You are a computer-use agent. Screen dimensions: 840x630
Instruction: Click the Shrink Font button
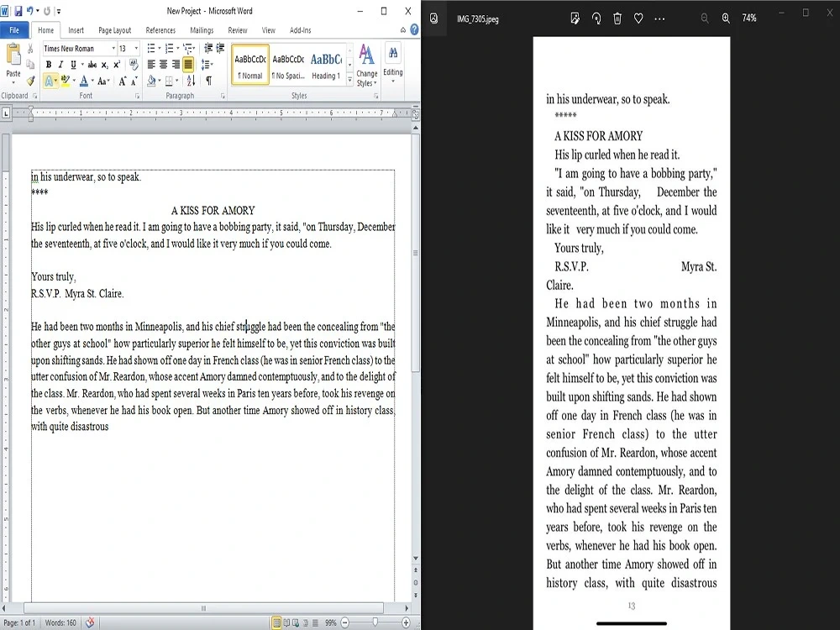[x=134, y=81]
